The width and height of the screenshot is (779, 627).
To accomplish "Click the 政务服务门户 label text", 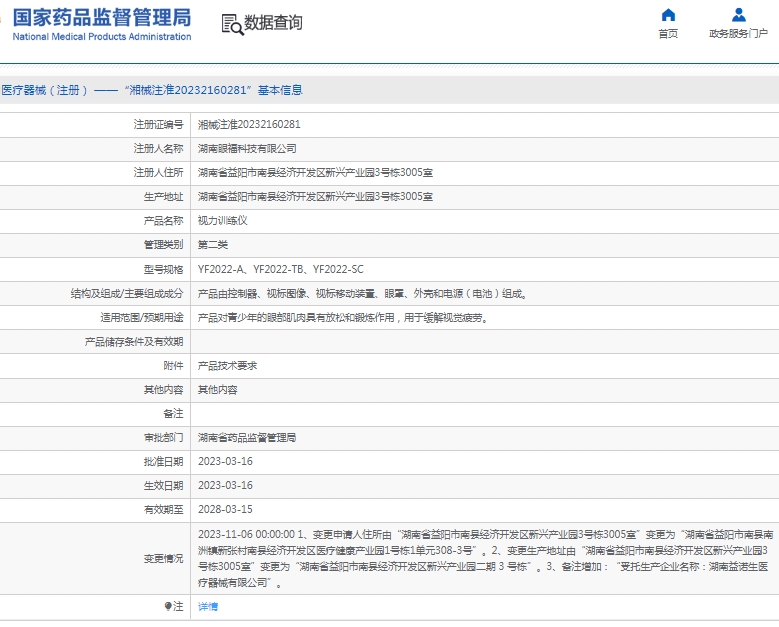I will click(738, 33).
